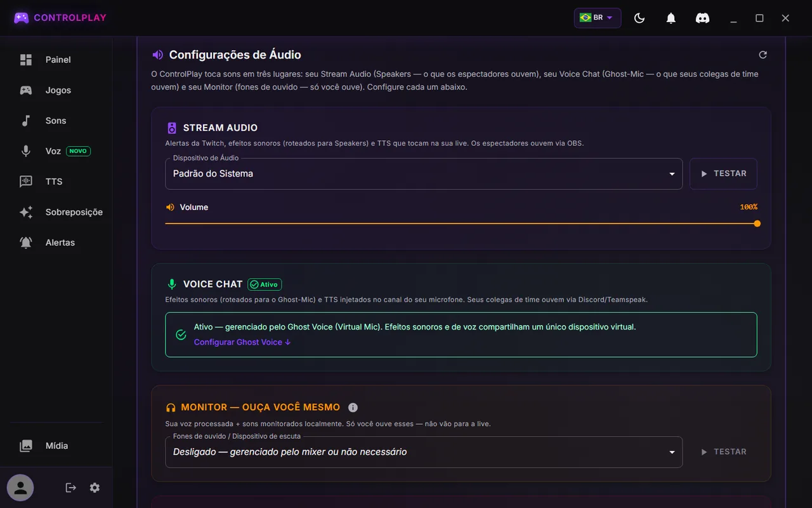Image resolution: width=812 pixels, height=508 pixels.
Task: Click the logout icon
Action: [71, 488]
